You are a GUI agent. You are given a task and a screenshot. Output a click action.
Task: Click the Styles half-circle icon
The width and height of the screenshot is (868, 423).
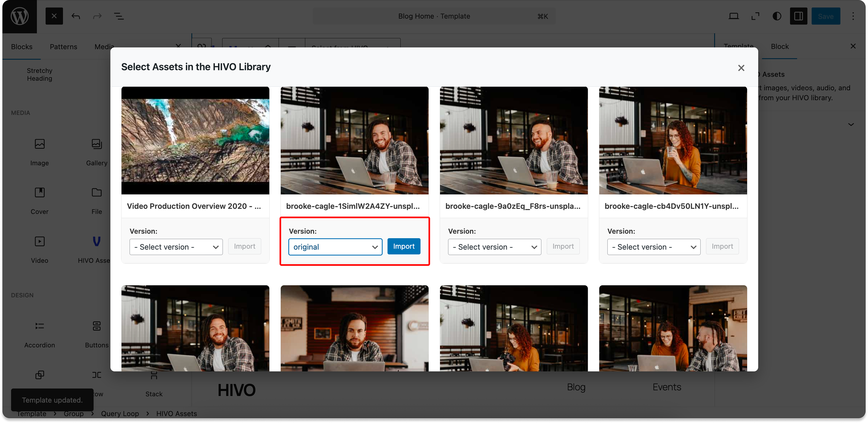point(777,16)
